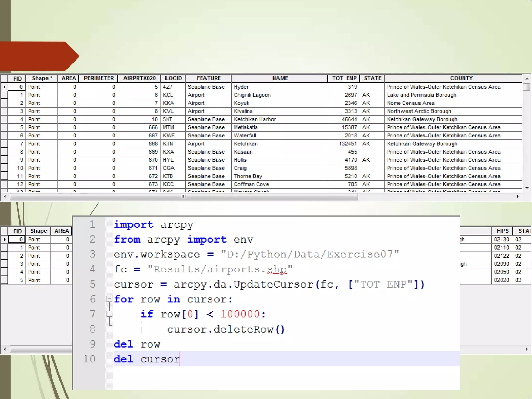This screenshot has height=399, width=532.
Task: Click the cursor.deleteRow() code line
Action: 226,329
